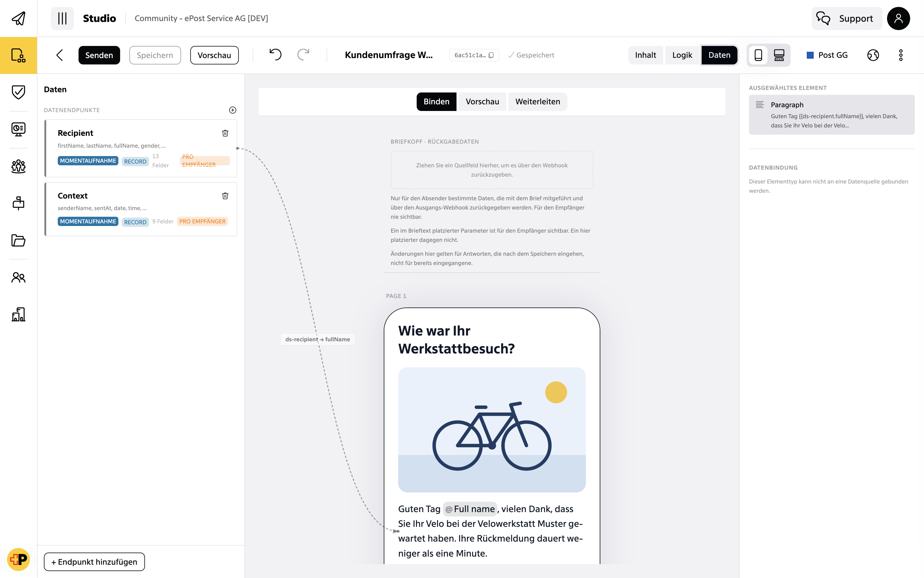Viewport: 924px width, 578px height.
Task: Select the Daten tab
Action: (719, 55)
